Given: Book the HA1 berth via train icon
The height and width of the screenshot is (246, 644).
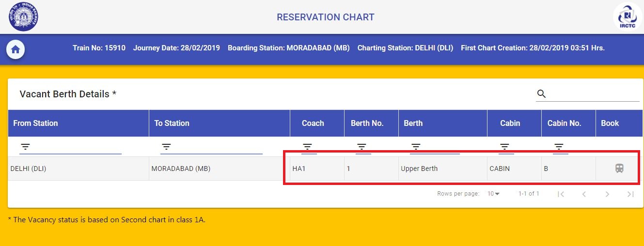Looking at the screenshot, I should (x=619, y=169).
